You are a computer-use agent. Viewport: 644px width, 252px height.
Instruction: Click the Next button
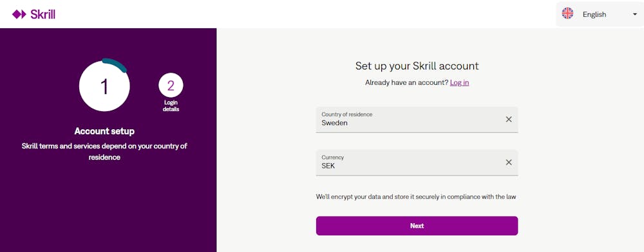(417, 226)
